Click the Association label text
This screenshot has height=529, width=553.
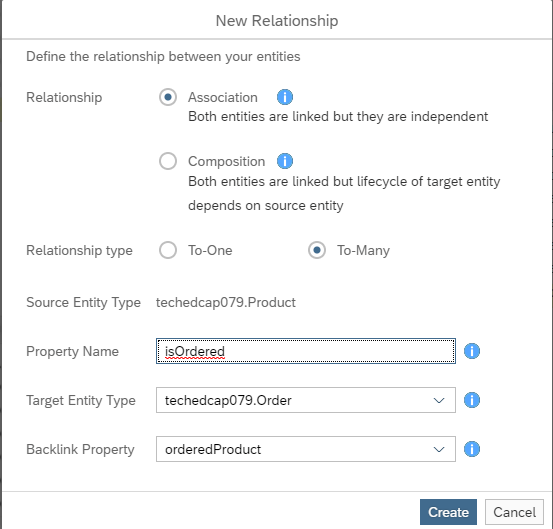click(x=223, y=97)
